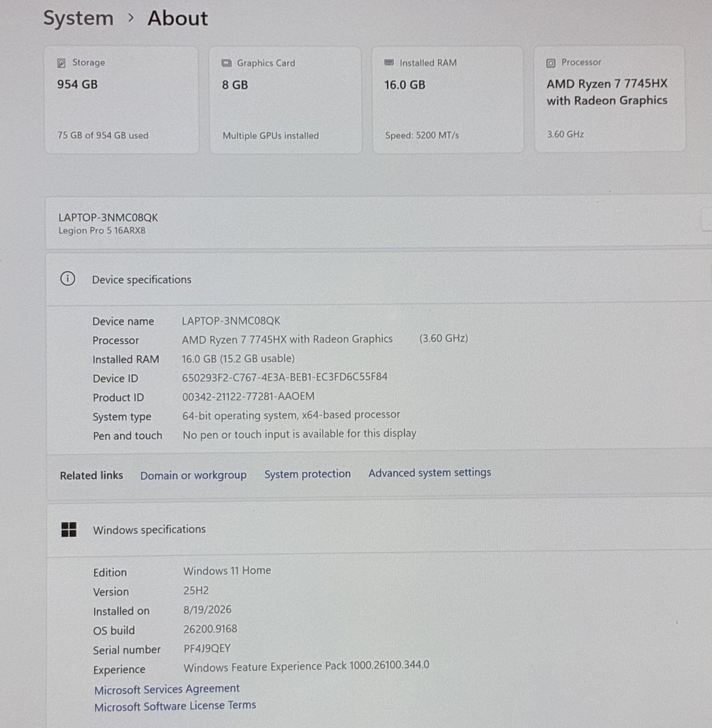Viewport: 712px width, 728px height.
Task: Select the Legion Pro 5 16ARX8 model text
Action: (102, 231)
